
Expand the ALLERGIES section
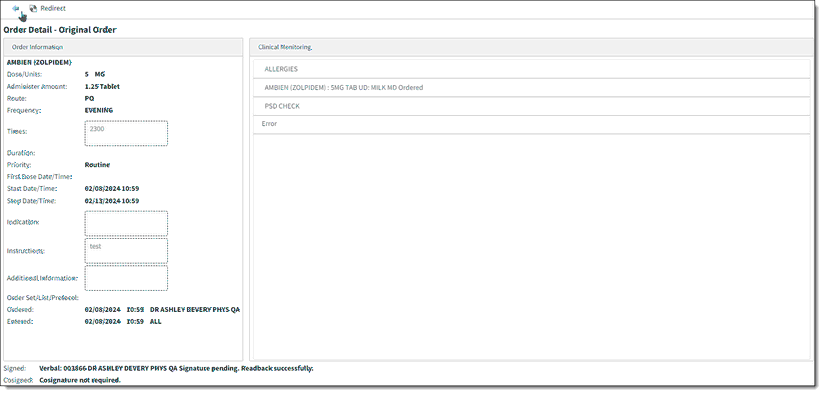pos(532,69)
